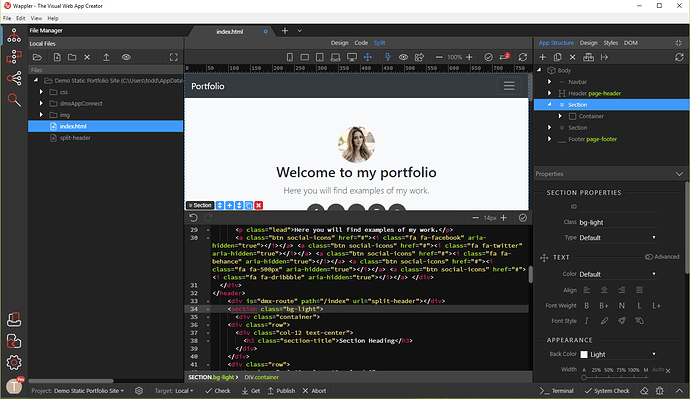Refresh the App Structure tree

coord(679,57)
